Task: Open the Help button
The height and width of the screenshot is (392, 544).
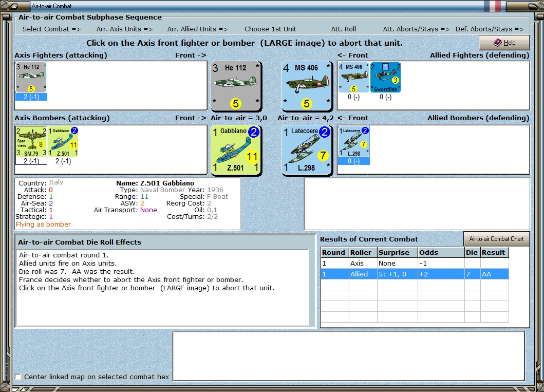Action: pos(504,43)
